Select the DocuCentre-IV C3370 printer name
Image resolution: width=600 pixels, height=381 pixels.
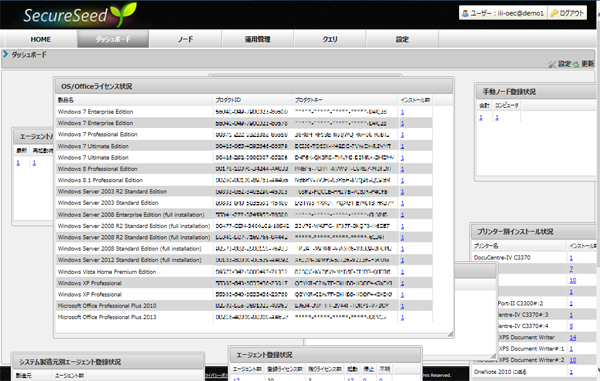point(502,258)
